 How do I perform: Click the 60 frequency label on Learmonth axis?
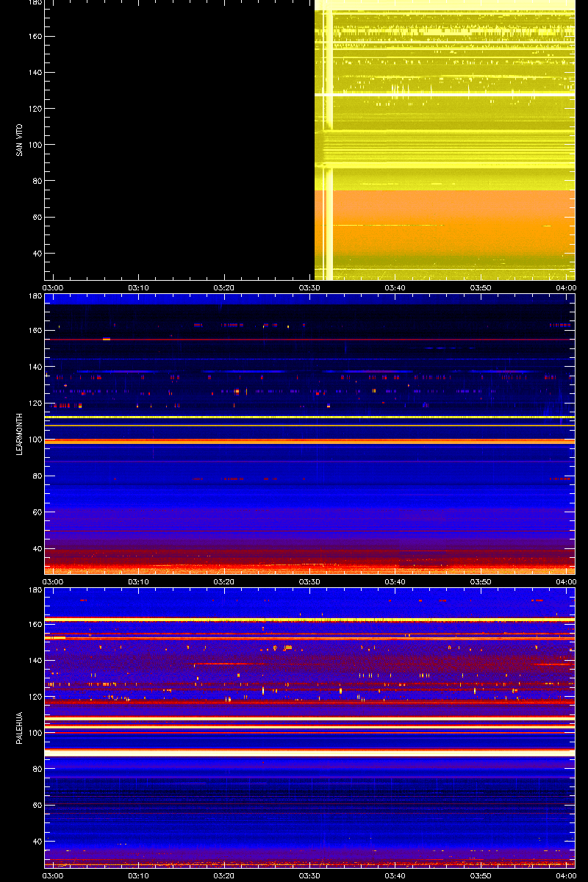[x=37, y=511]
